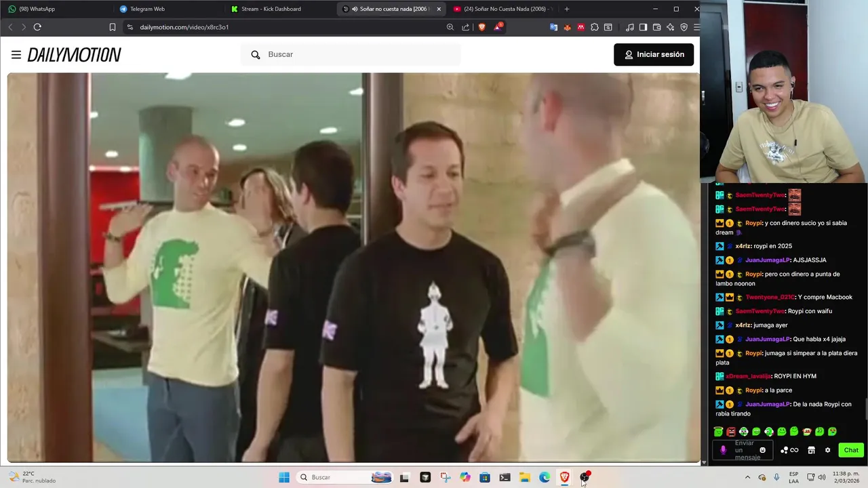Image resolution: width=868 pixels, height=488 pixels.
Task: Expand the system tray hidden icons chevron
Action: [x=747, y=477]
